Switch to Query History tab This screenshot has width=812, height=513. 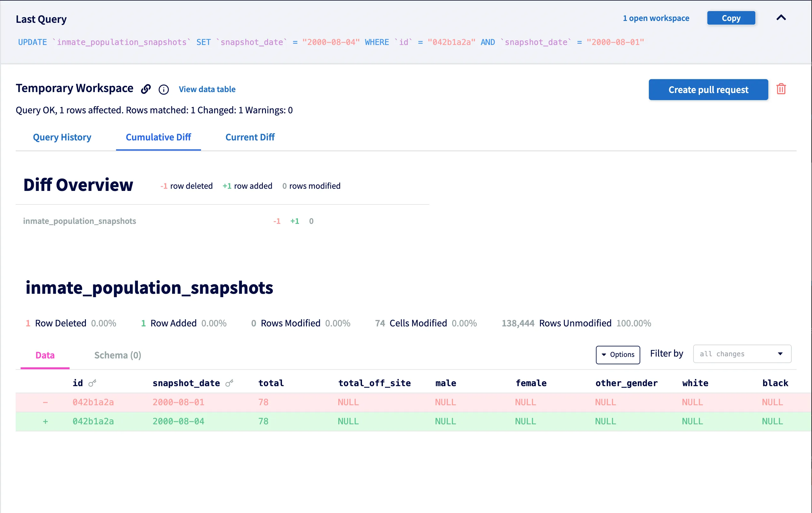click(62, 137)
